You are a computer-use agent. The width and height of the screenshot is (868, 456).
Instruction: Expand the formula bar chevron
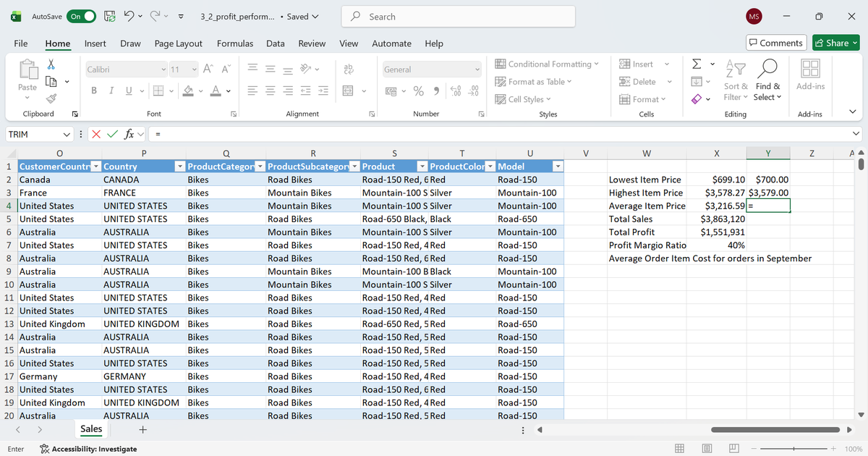coord(857,134)
